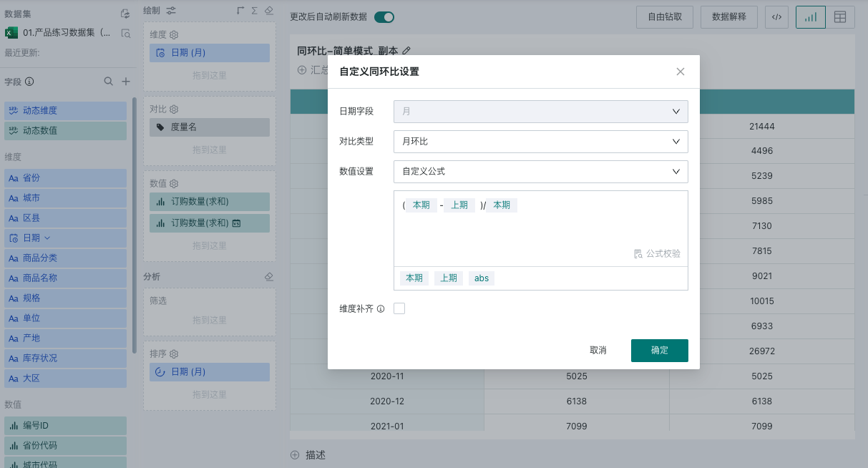Screen dimensions: 868x468
Task: Click the 日期 (月) pill in 排序 zone
Action: [x=210, y=372]
